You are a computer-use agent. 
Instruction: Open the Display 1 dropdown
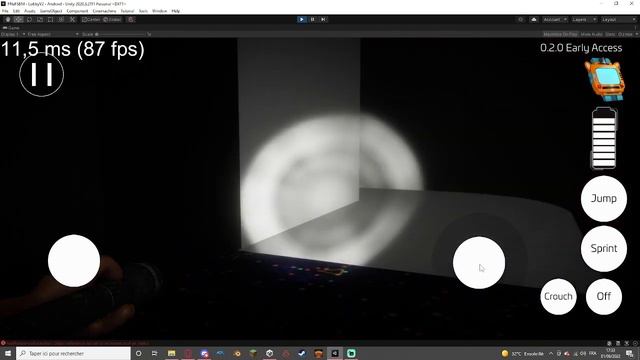coord(13,34)
